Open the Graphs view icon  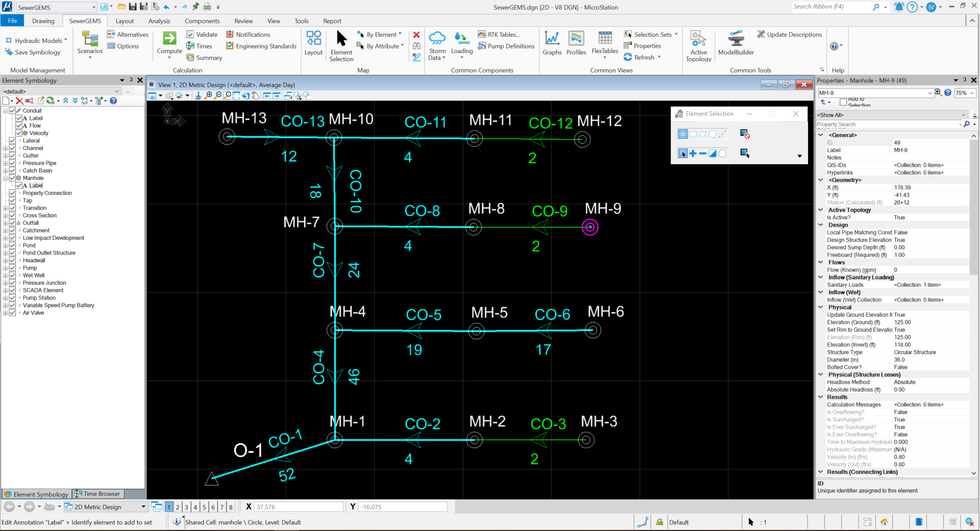click(552, 38)
